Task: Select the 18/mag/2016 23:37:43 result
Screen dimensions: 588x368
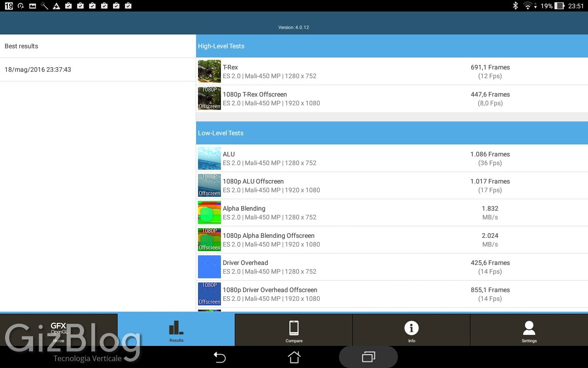Action: [98, 69]
